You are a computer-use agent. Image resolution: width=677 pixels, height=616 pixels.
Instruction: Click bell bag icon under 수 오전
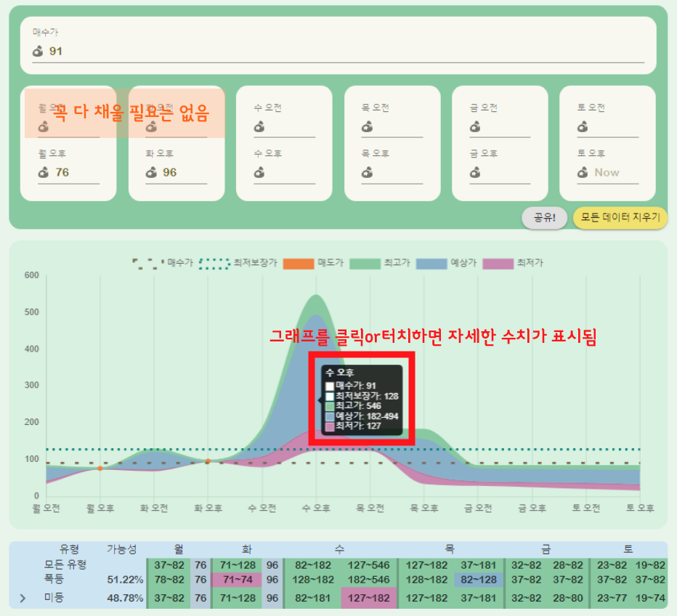coord(259,127)
